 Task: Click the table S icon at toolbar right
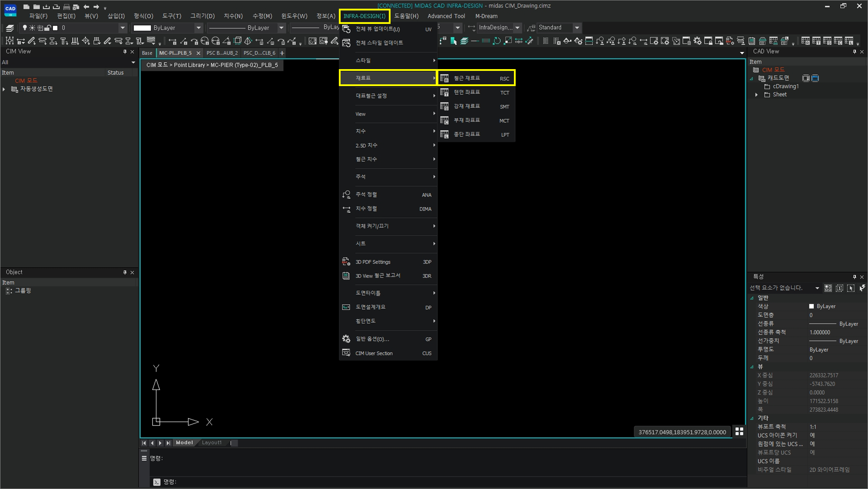827,41
